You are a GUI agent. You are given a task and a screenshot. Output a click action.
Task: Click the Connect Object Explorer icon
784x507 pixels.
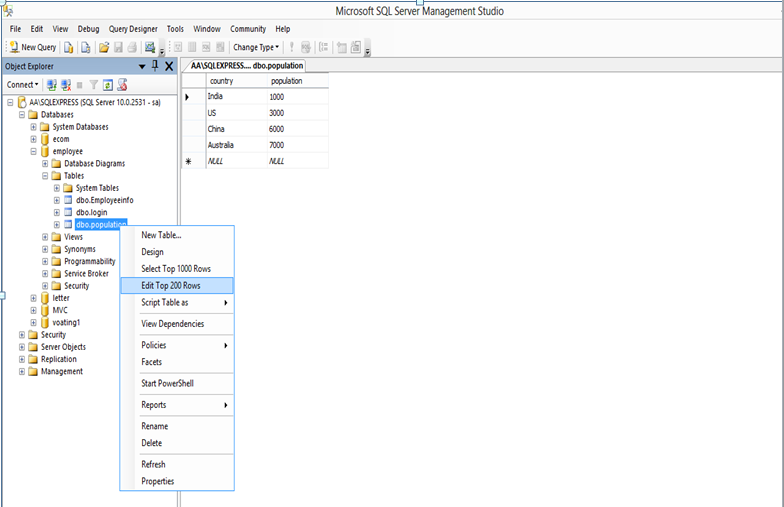pos(52,85)
